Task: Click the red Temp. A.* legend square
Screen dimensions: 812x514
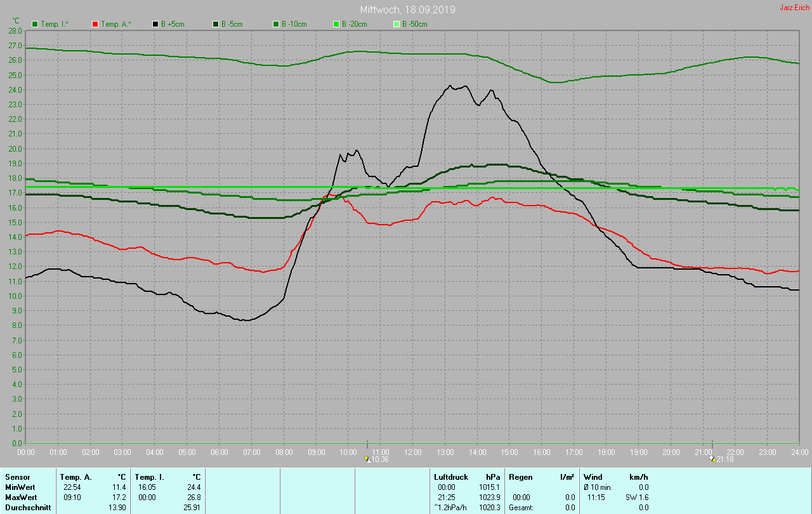Action: coord(95,24)
